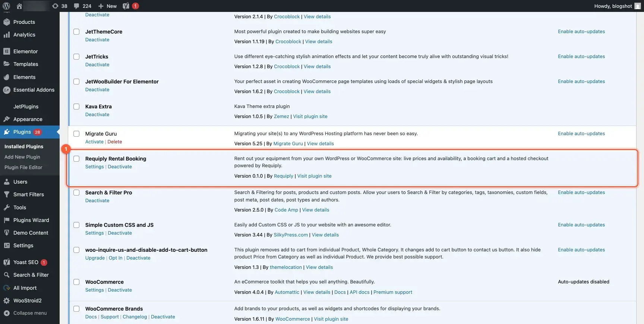Open WooStroid2 via its gear icon
644x324 pixels.
[7, 301]
